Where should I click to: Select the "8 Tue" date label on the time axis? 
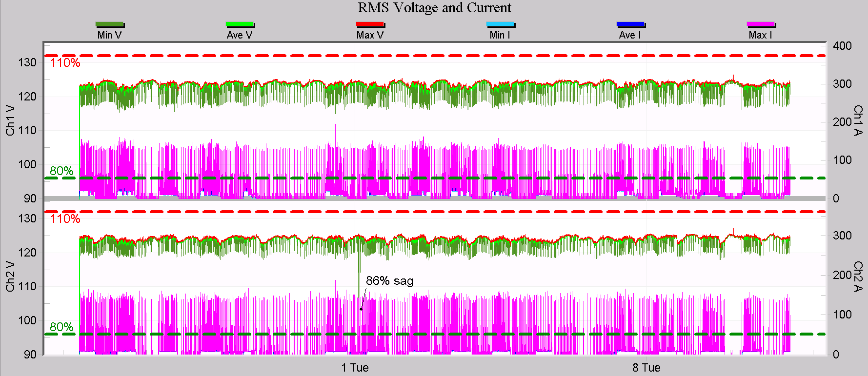[x=646, y=368]
